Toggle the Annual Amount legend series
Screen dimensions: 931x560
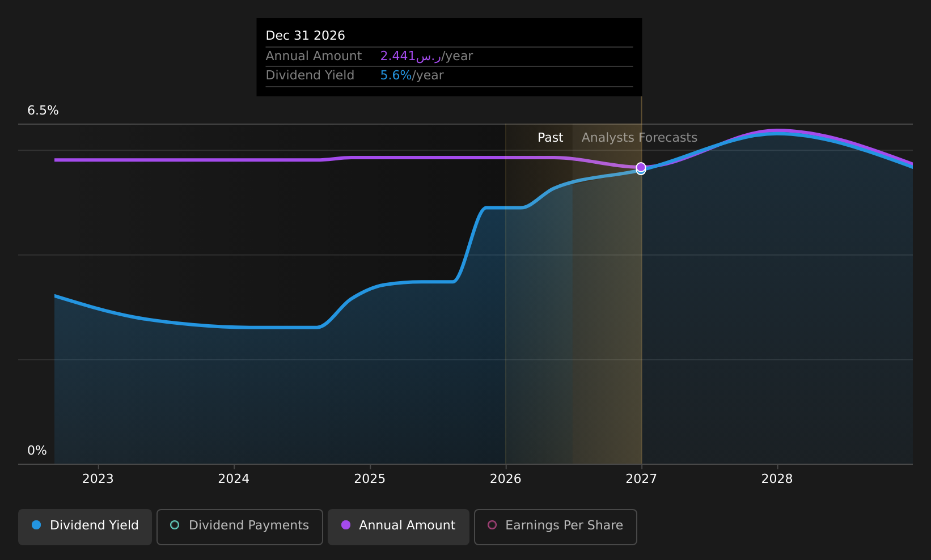click(x=399, y=527)
